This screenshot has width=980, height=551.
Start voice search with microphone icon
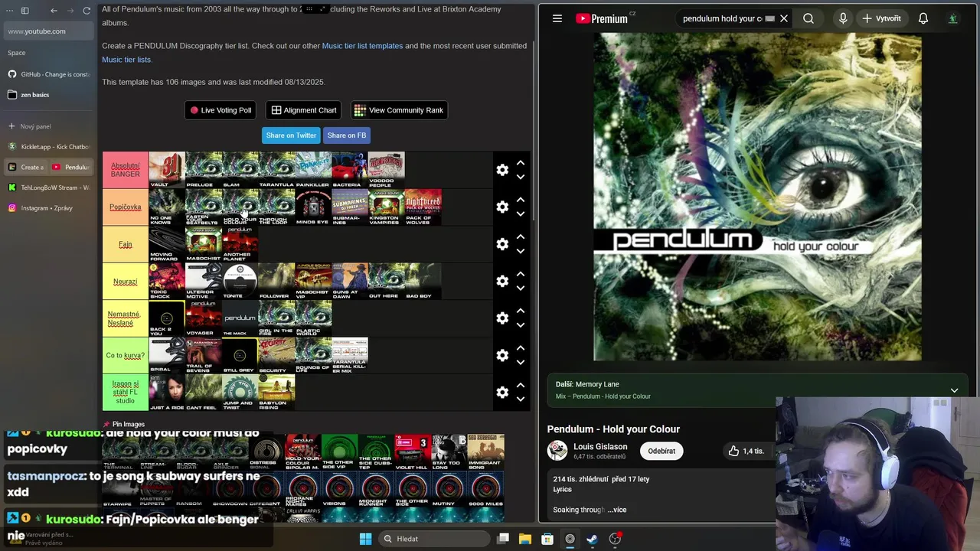click(843, 18)
